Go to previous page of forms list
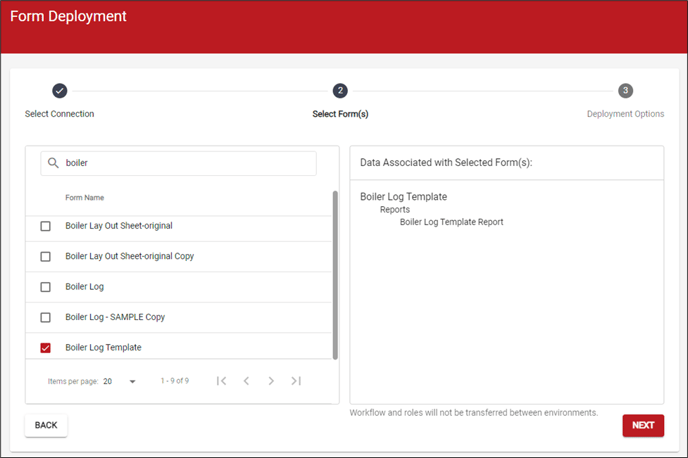Viewport: 688px width, 458px height. click(x=247, y=381)
